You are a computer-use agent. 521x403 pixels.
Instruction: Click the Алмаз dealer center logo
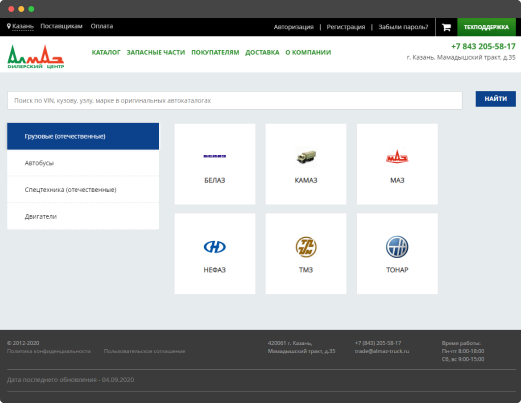[x=36, y=57]
